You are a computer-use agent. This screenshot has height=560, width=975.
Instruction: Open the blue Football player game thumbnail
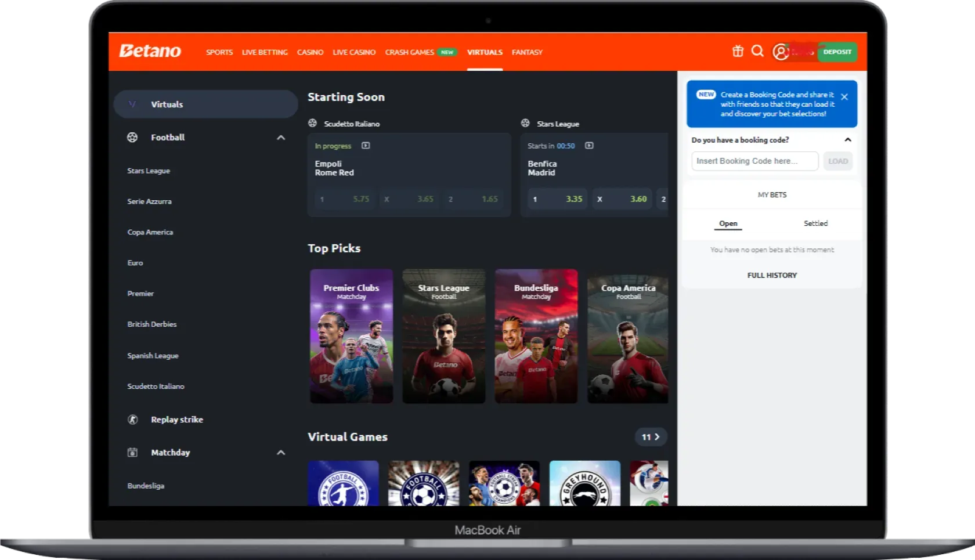(x=343, y=483)
